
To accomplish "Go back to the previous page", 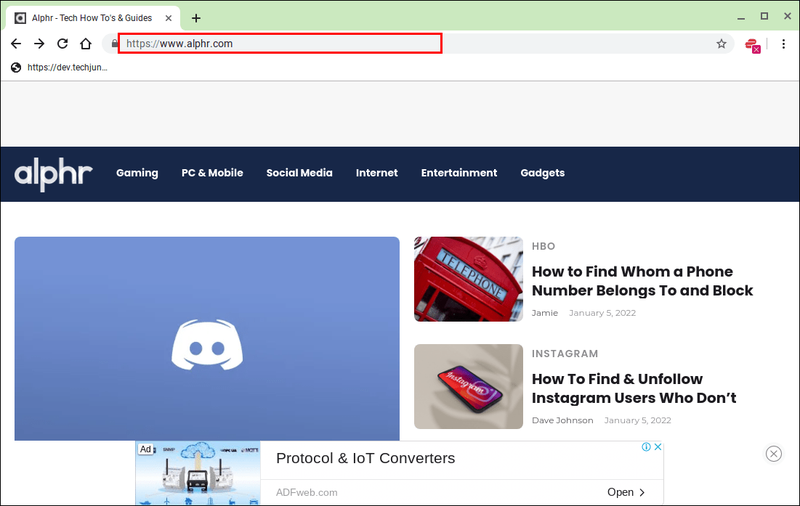I will point(16,44).
